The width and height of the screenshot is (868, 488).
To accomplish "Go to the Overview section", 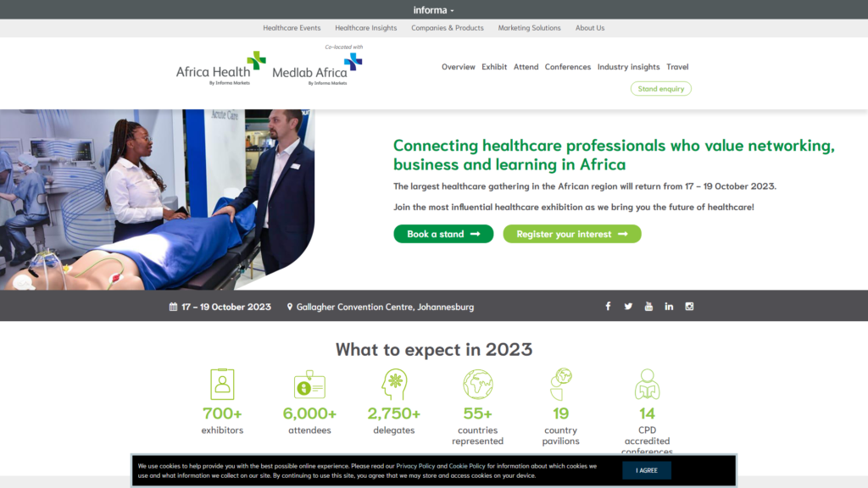I will tap(459, 66).
